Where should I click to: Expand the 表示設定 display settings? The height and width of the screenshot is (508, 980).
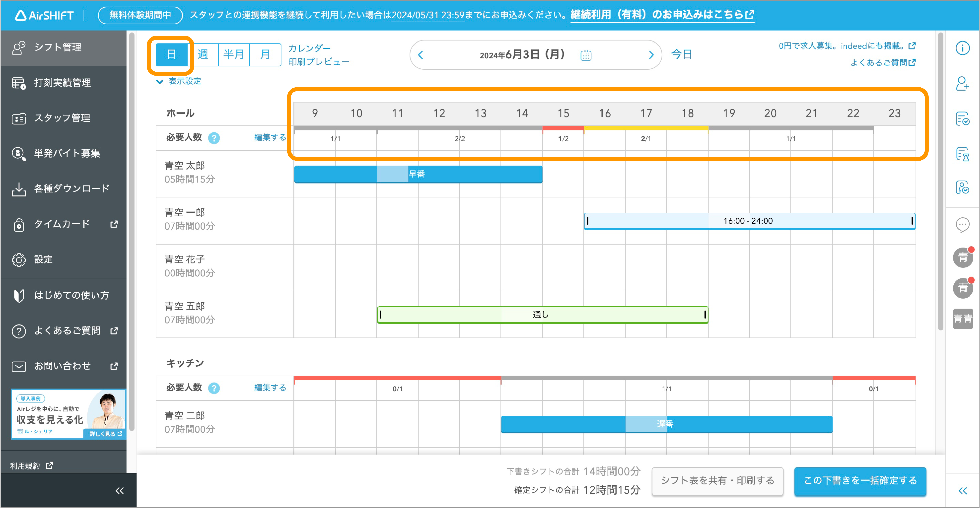pyautogui.click(x=178, y=81)
